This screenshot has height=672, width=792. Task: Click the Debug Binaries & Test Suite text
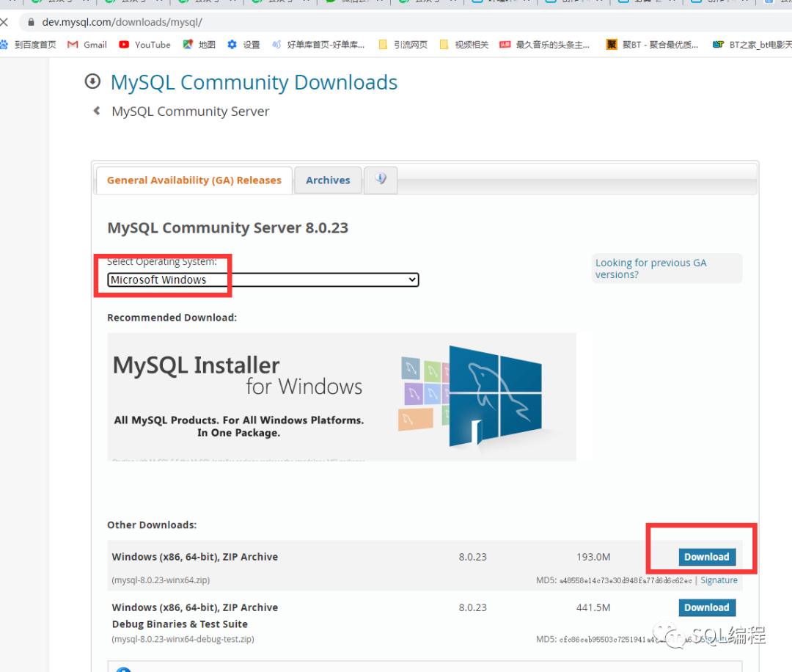coord(180,624)
